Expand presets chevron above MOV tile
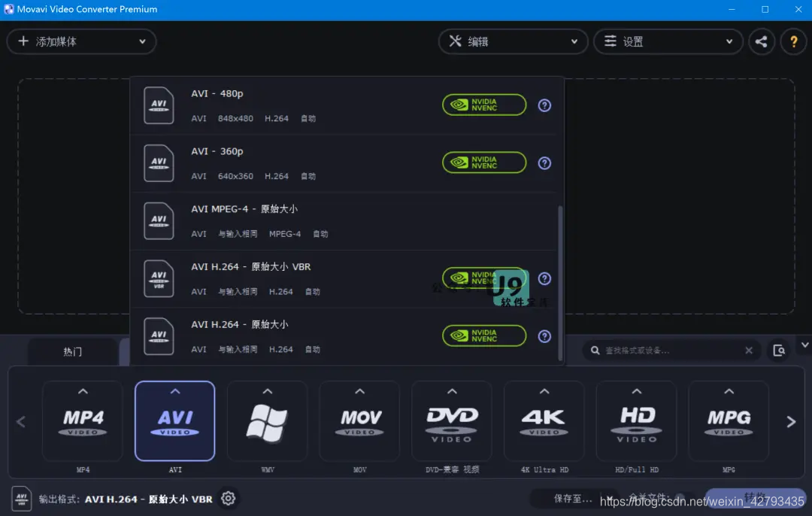Image resolution: width=812 pixels, height=516 pixels. (x=359, y=391)
